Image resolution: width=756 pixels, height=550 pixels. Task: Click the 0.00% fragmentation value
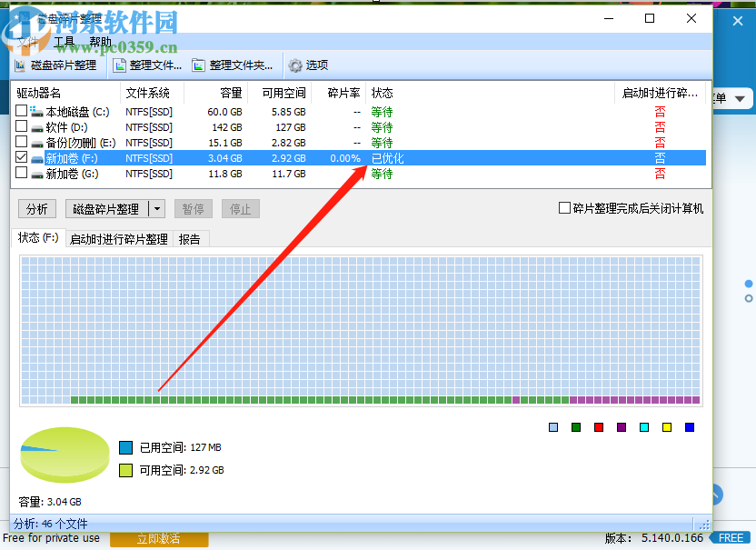(x=345, y=158)
